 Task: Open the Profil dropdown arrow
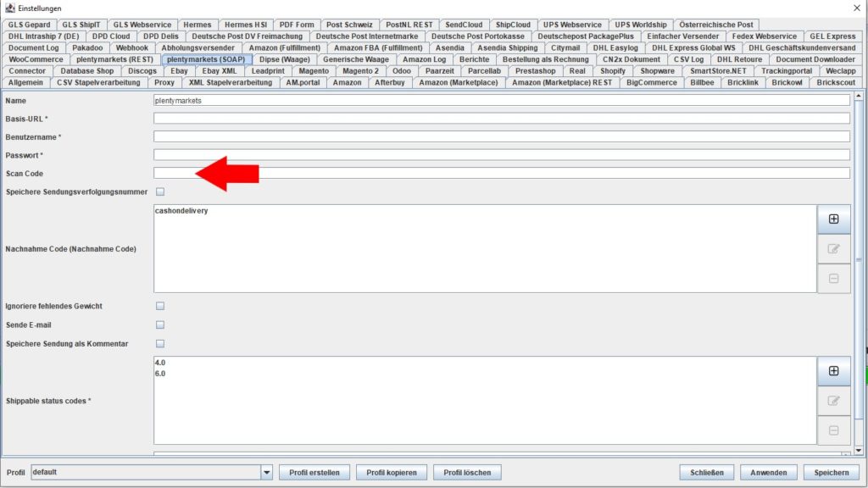[x=267, y=473]
